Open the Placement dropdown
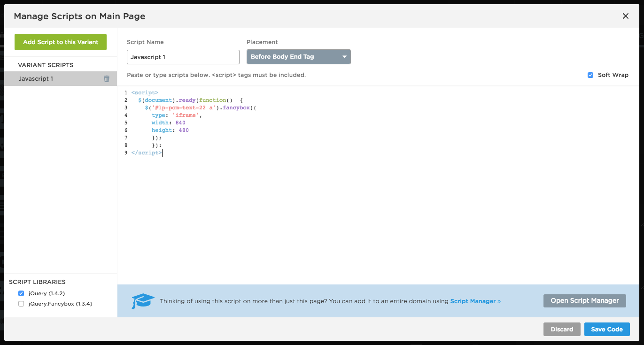Viewport: 644px width, 345px height. [299, 57]
